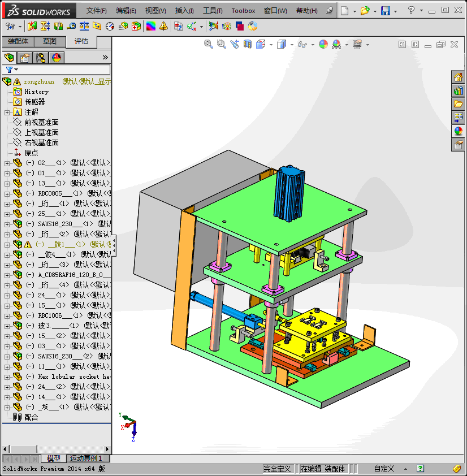Image resolution: width=467 pixels, height=476 pixels.
Task: Open the View Orientation dropdown arrow
Action: [x=271, y=45]
